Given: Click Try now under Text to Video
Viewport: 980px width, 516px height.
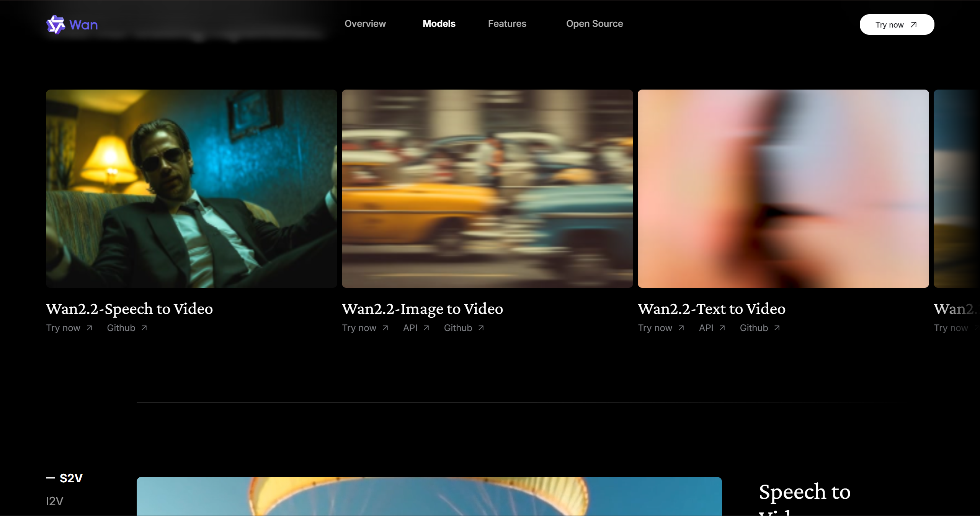Looking at the screenshot, I should (x=655, y=328).
